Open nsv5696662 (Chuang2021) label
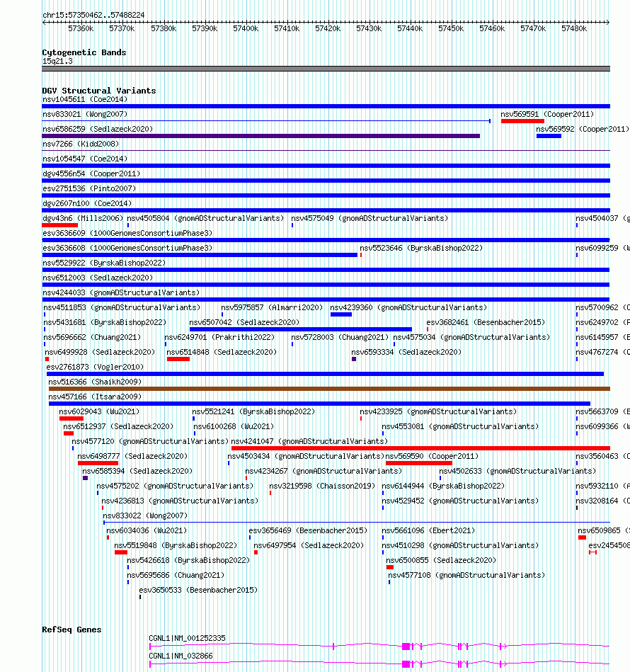 click(92, 337)
